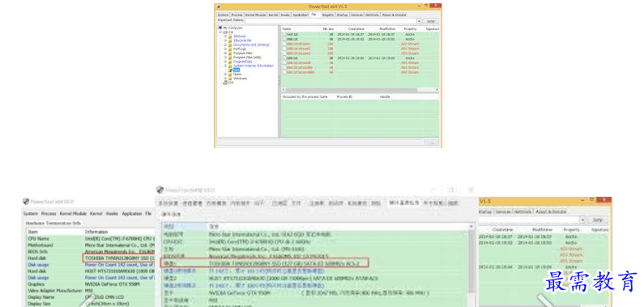Click Property column header in top window
644x307 pixels.
(x=411, y=29)
